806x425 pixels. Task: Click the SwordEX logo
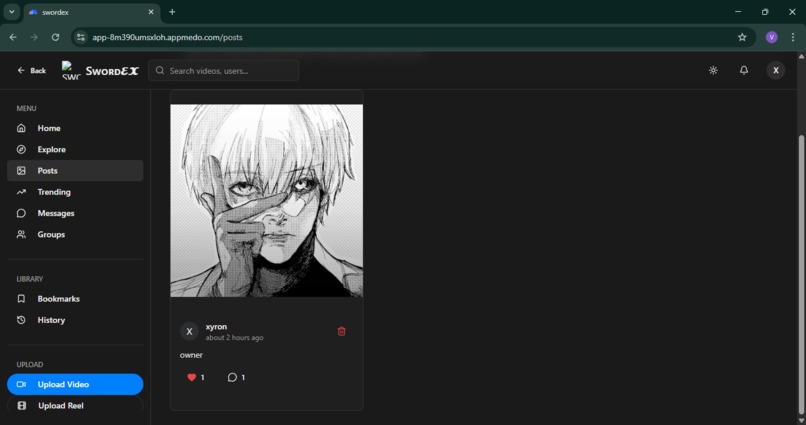[x=100, y=70]
